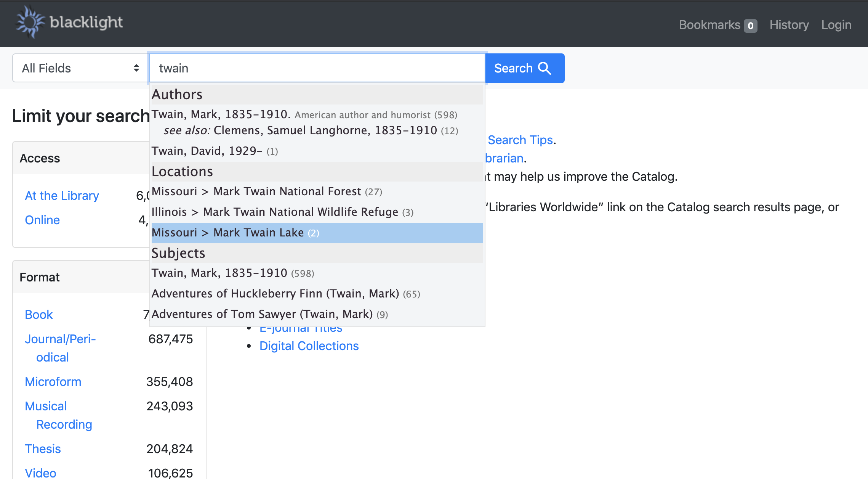Click the magnifying glass Search button

pos(524,68)
